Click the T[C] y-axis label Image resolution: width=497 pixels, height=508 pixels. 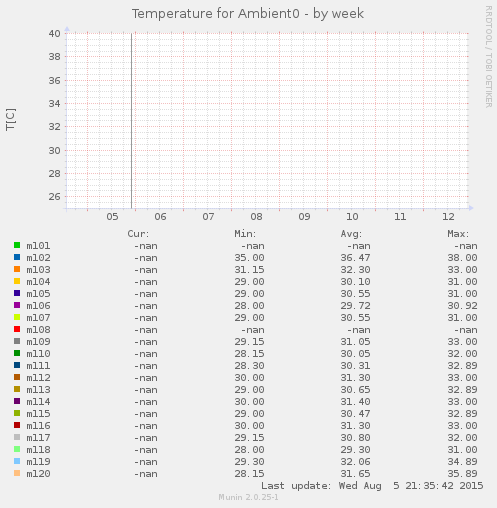point(11,119)
